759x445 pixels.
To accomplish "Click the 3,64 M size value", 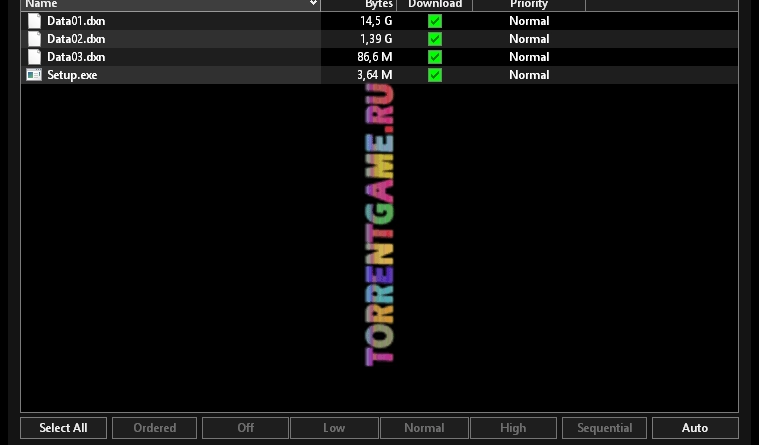I will [x=375, y=75].
